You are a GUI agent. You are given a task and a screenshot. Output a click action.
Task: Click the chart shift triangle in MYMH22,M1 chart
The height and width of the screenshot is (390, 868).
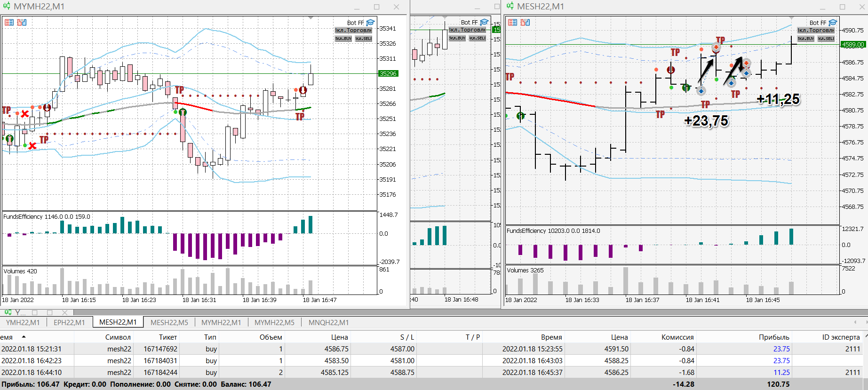coord(311,17)
